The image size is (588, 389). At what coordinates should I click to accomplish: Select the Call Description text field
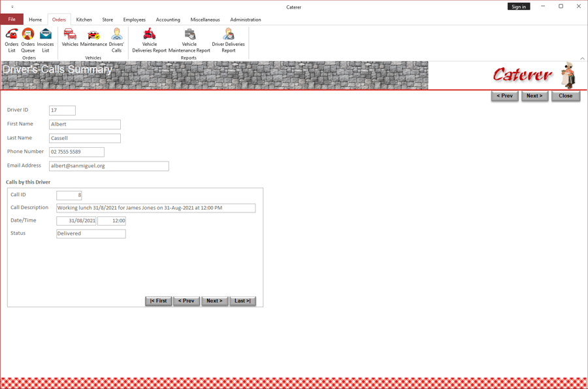pyautogui.click(x=156, y=208)
